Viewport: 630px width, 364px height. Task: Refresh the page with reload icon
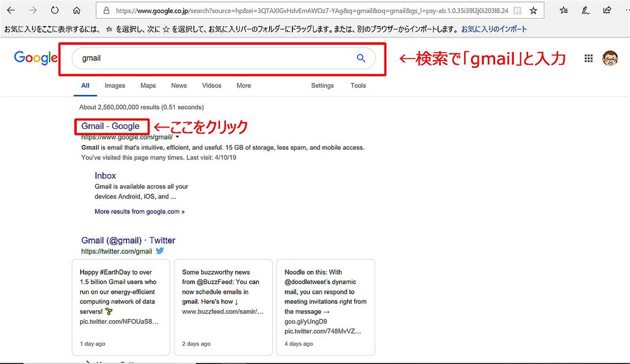(55, 11)
